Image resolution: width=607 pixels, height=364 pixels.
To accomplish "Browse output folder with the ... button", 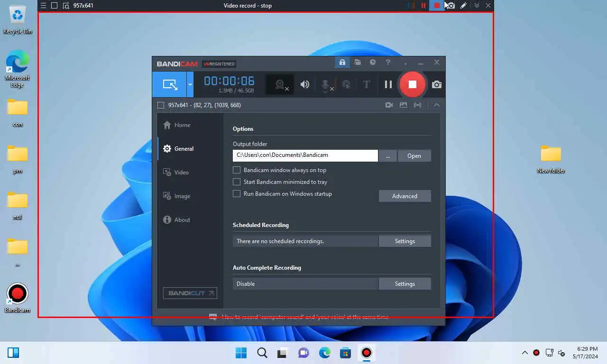I will [388, 155].
